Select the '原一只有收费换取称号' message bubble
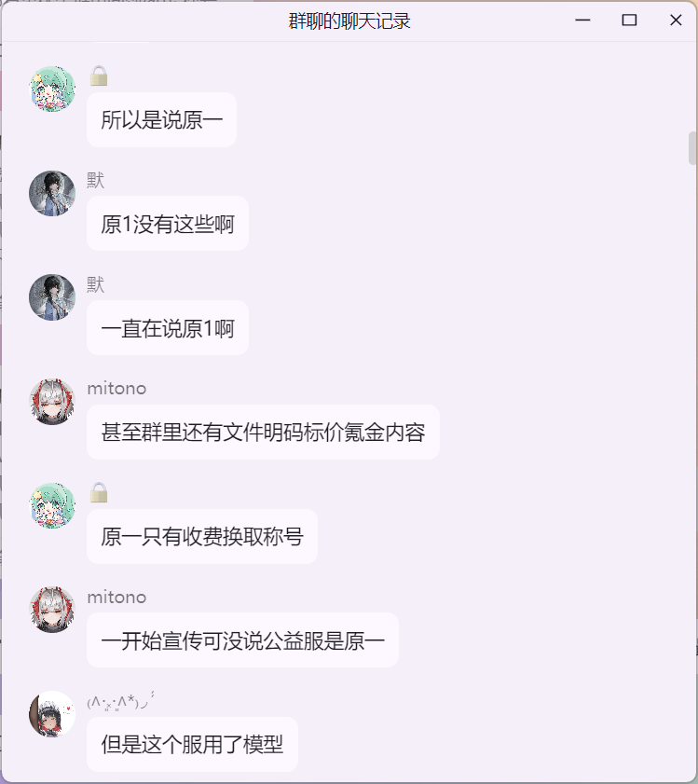698x784 pixels. (202, 537)
